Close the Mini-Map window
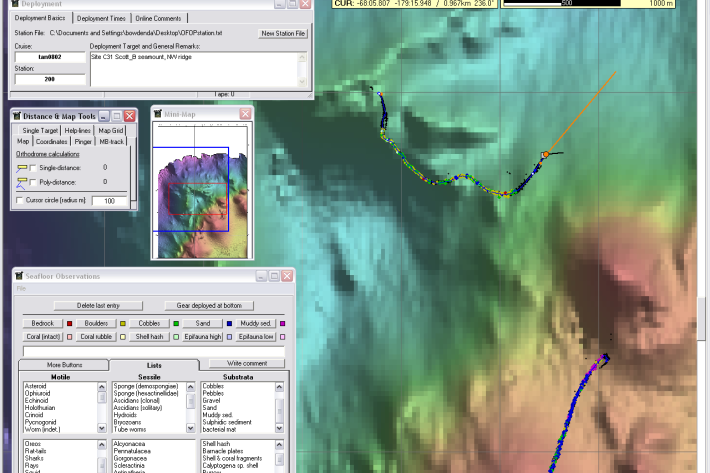The image size is (710, 473). click(244, 114)
